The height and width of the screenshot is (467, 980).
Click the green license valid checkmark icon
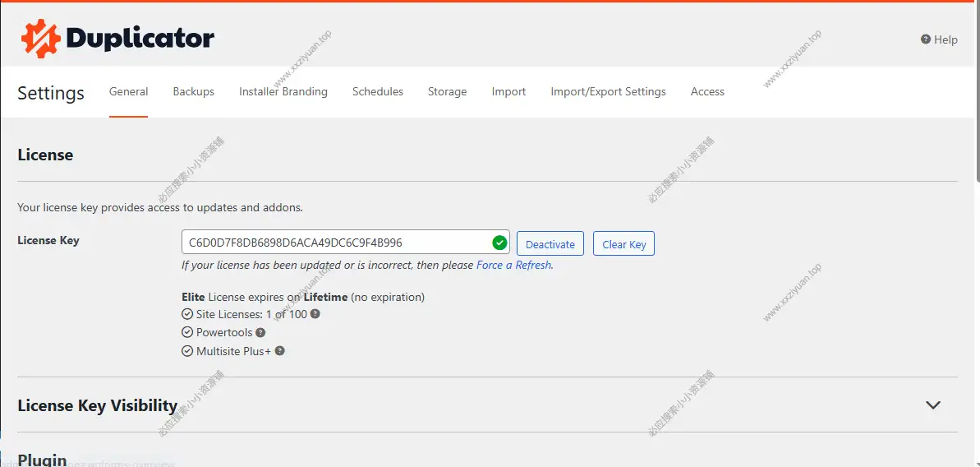tap(499, 243)
